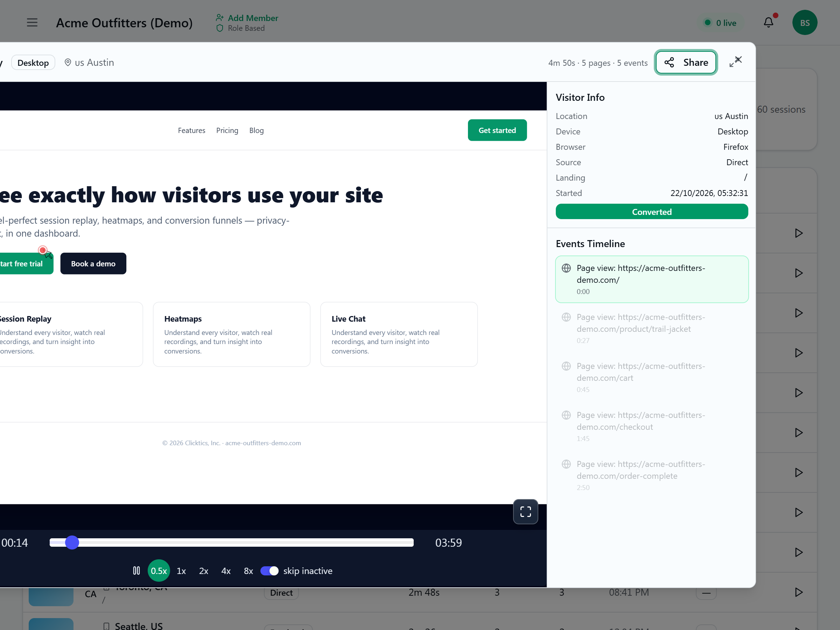The image size is (840, 630).
Task: Click Get started in the replayed page
Action: coord(497,130)
